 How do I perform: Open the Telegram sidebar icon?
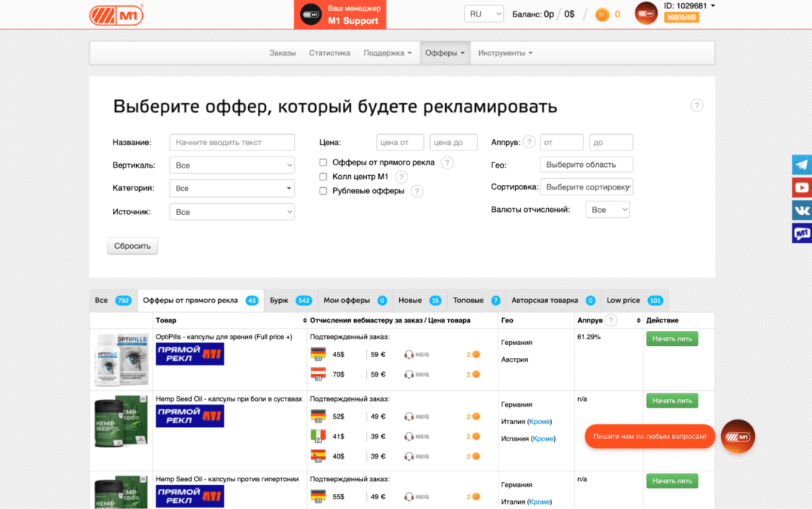(x=801, y=165)
